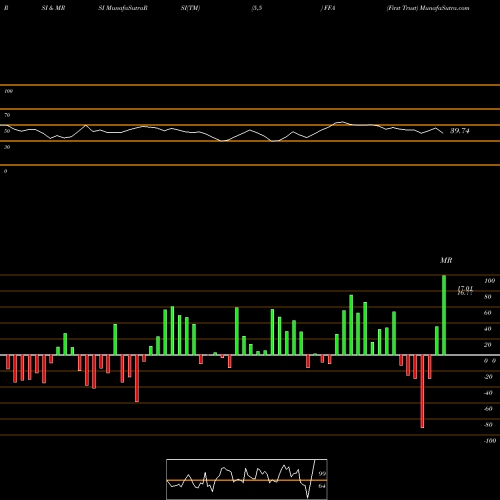
Task: Click the mini line chart thumbnail
Action: (247, 479)
